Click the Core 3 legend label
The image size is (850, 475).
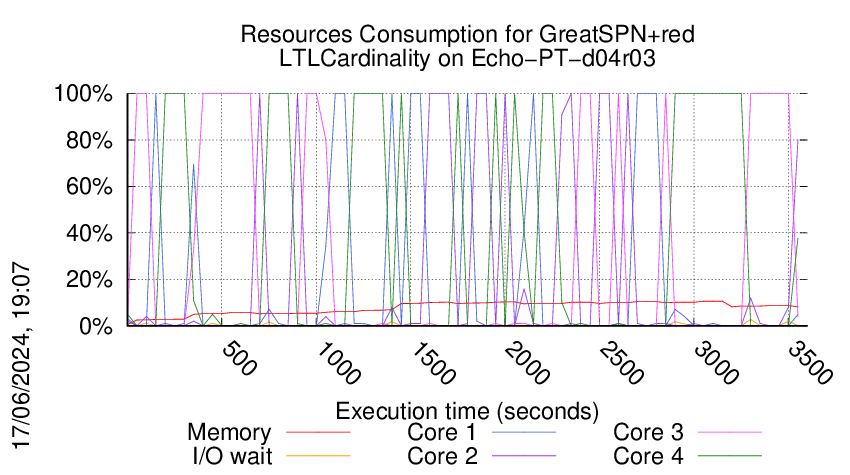click(x=648, y=433)
